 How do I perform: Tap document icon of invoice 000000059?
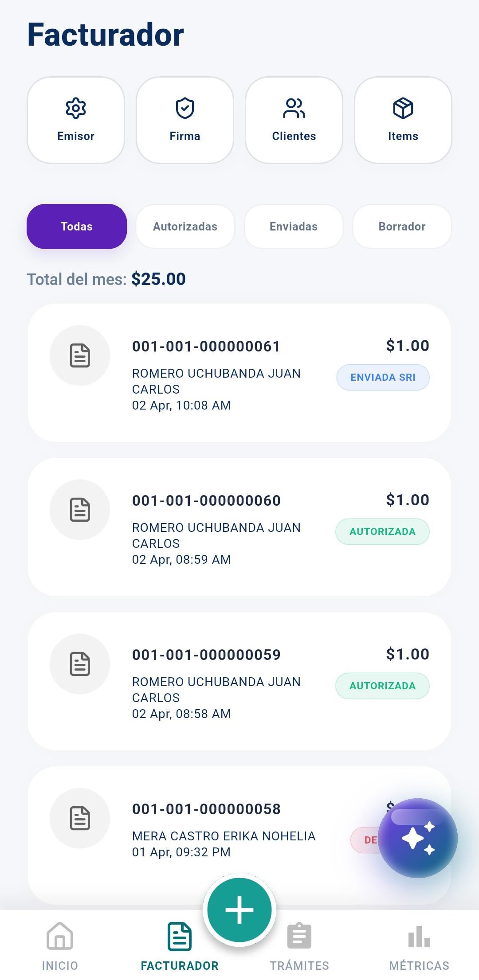point(80,664)
